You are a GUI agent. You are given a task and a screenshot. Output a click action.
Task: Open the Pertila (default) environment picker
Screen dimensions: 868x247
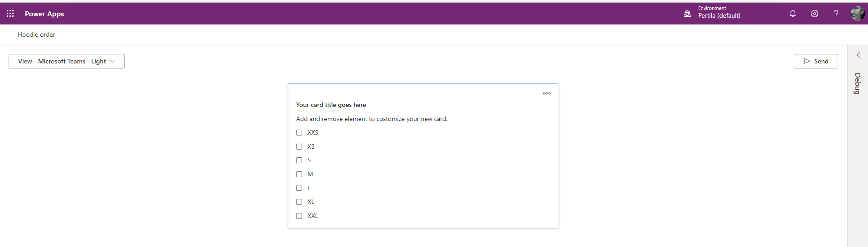tap(719, 15)
